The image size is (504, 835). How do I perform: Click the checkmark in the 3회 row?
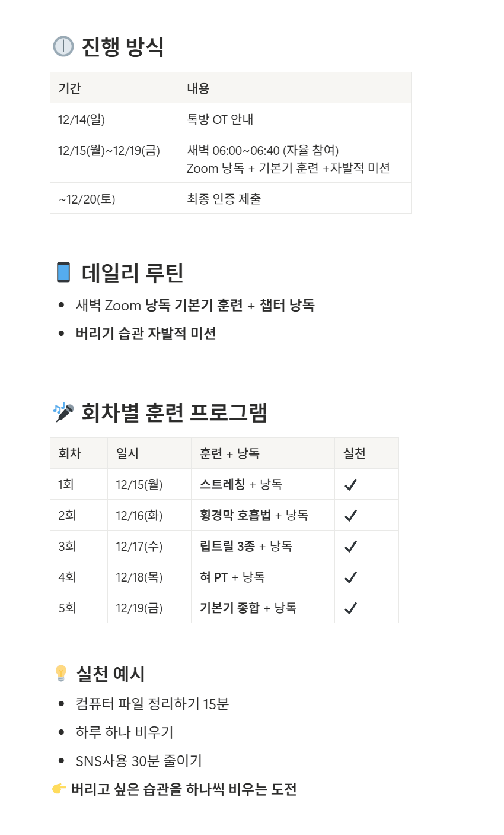(350, 546)
